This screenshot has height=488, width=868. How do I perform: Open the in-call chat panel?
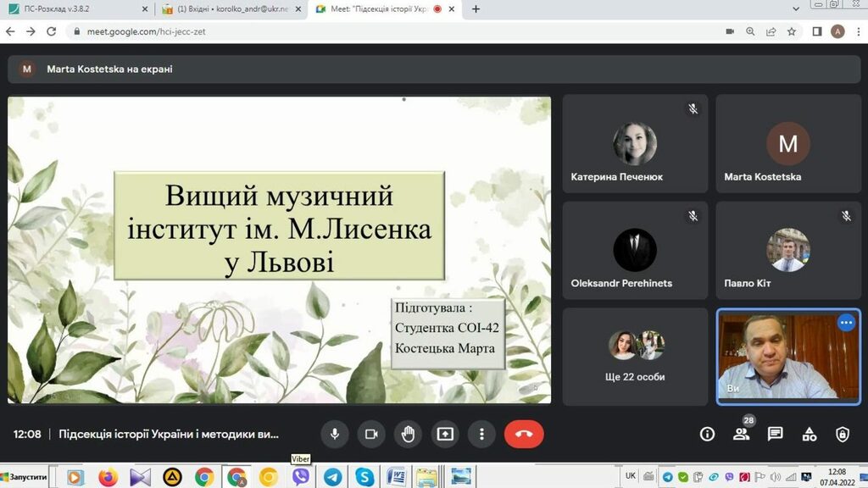pyautogui.click(x=775, y=434)
